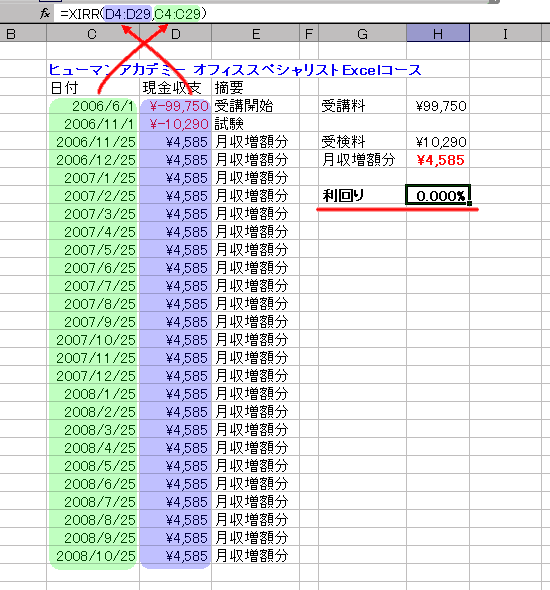
Task: Click the 受講開始 cell
Action: 255,106
